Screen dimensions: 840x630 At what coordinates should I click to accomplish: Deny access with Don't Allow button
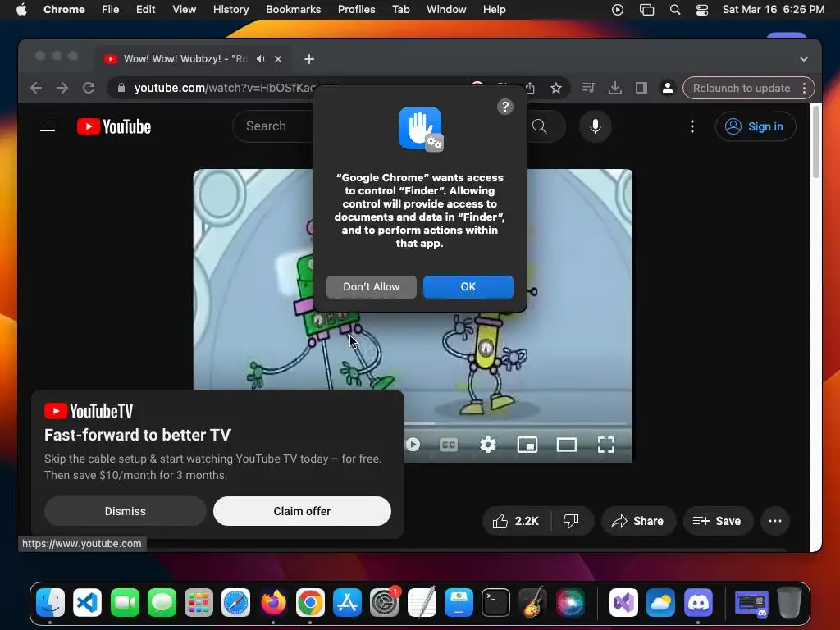click(x=372, y=286)
